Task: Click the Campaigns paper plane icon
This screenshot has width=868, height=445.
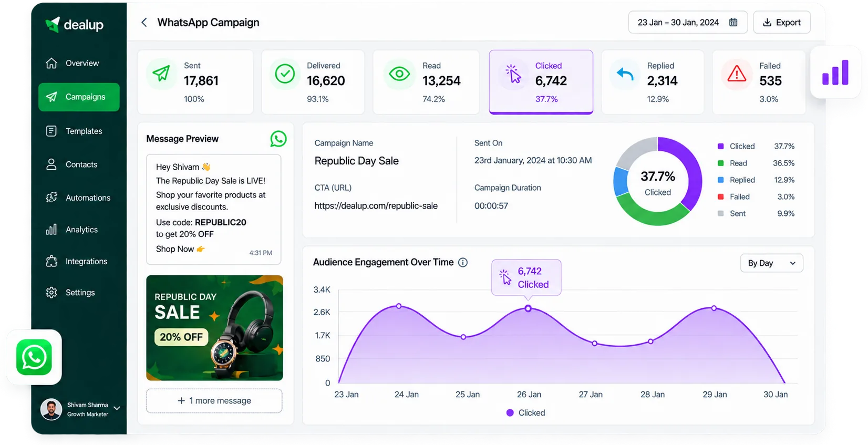Action: (x=51, y=97)
